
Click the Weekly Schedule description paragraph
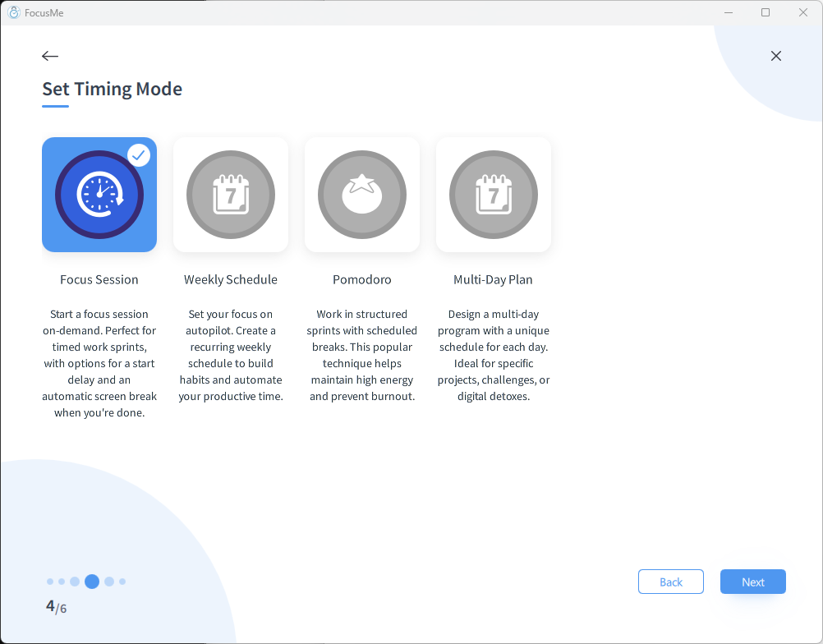click(231, 356)
